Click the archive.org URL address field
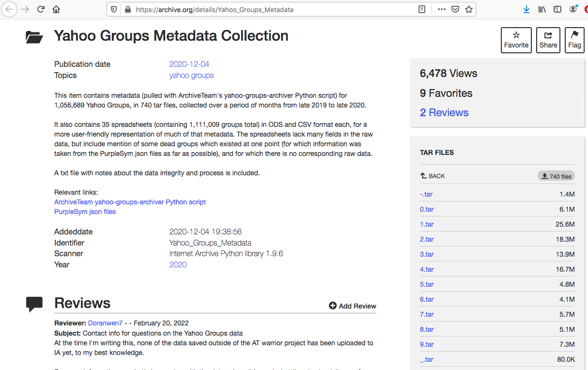588x370 pixels. point(271,9)
